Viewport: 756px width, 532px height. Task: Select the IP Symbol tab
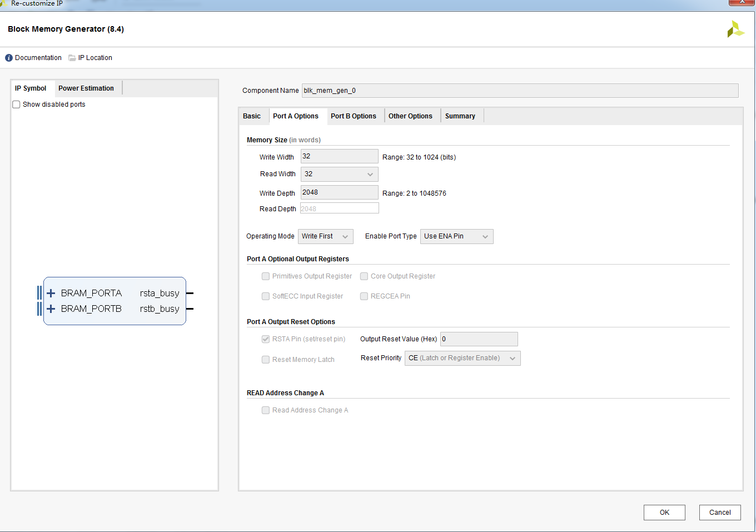(31, 88)
